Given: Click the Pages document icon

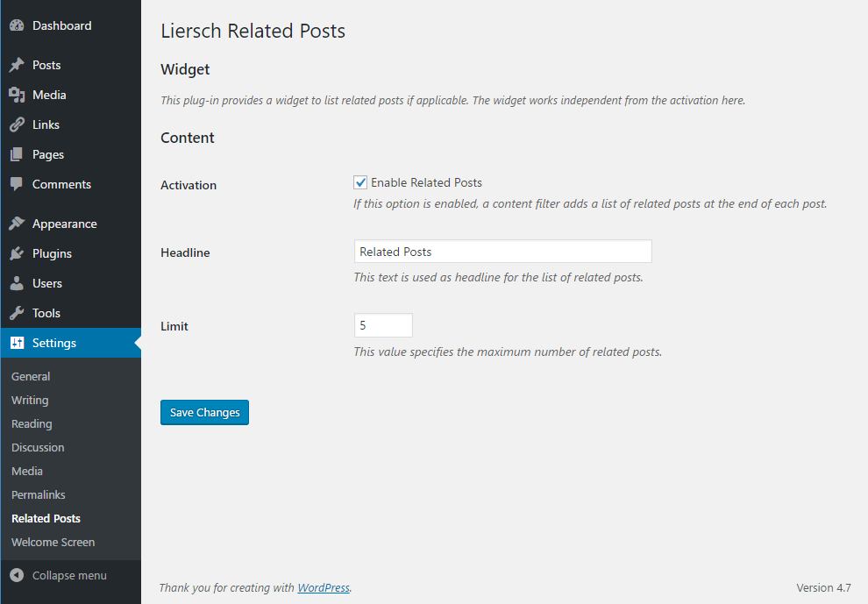Looking at the screenshot, I should pos(17,154).
